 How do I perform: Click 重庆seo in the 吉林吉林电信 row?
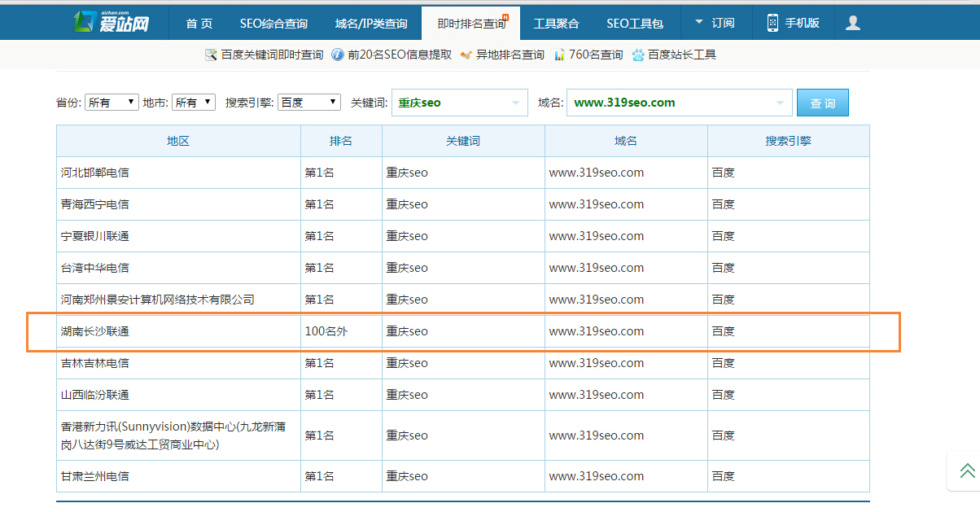(407, 363)
